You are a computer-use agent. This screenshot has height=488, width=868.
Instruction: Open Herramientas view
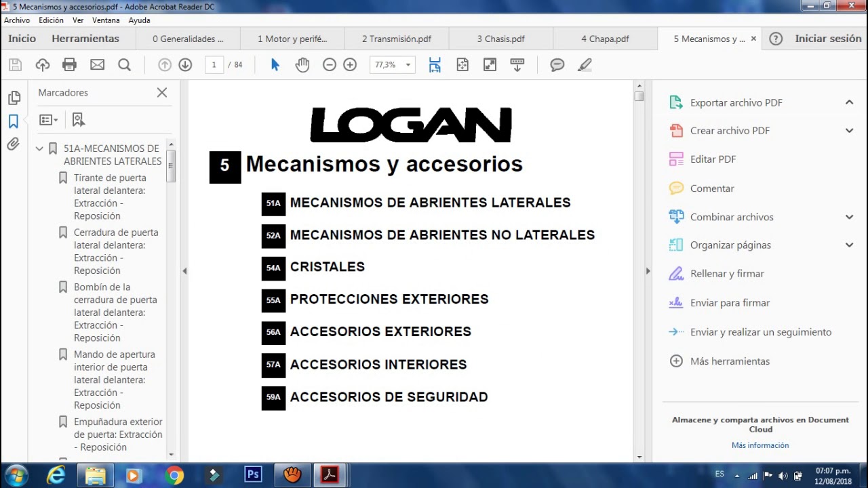pos(85,39)
